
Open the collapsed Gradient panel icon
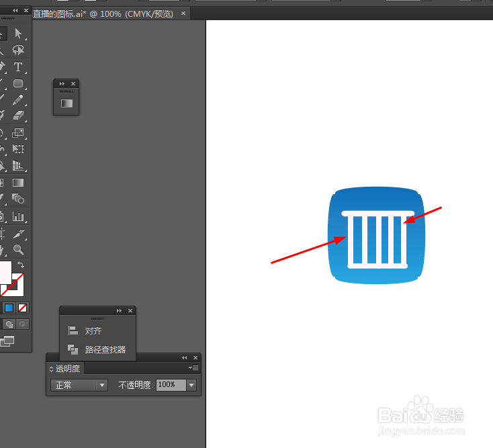(x=66, y=103)
